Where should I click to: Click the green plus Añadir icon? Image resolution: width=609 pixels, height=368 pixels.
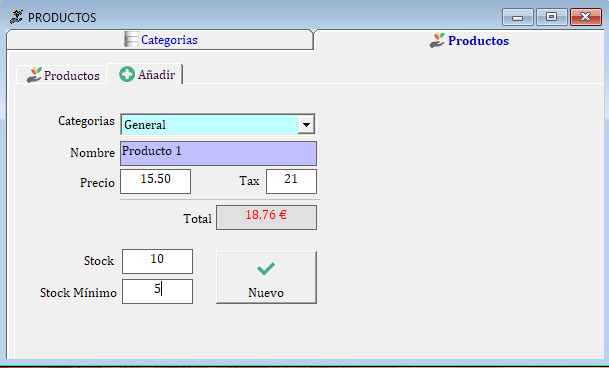127,74
